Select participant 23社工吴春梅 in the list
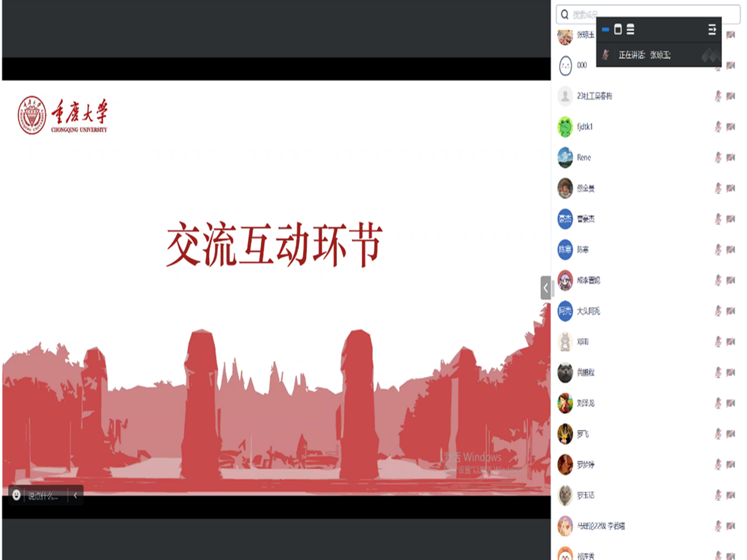 click(x=594, y=96)
